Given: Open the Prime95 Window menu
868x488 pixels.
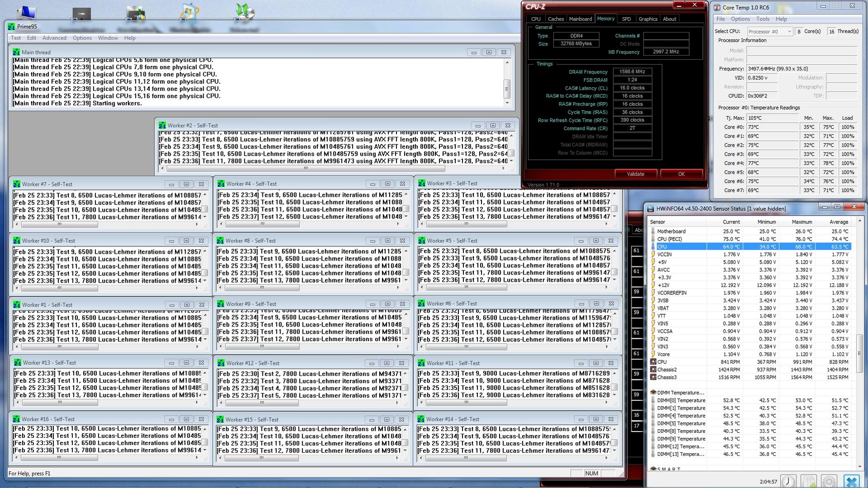Looking at the screenshot, I should pyautogui.click(x=108, y=38).
